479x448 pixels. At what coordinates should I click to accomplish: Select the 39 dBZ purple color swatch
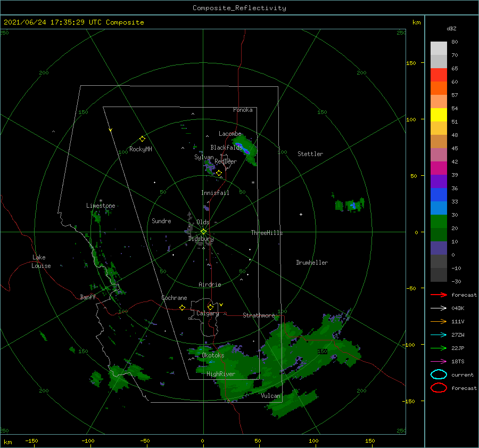click(439, 181)
